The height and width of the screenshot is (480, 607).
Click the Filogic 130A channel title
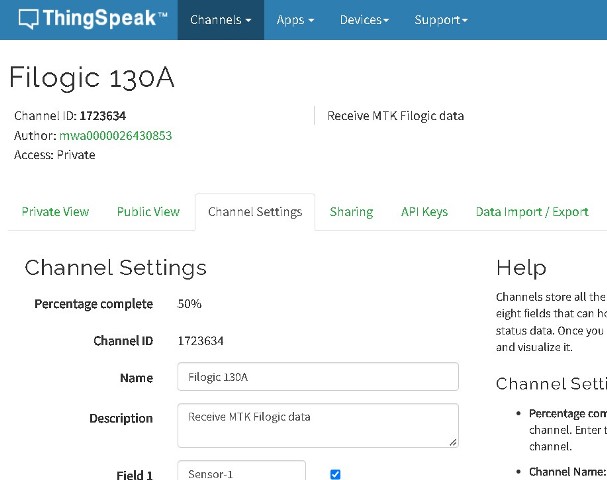click(92, 79)
